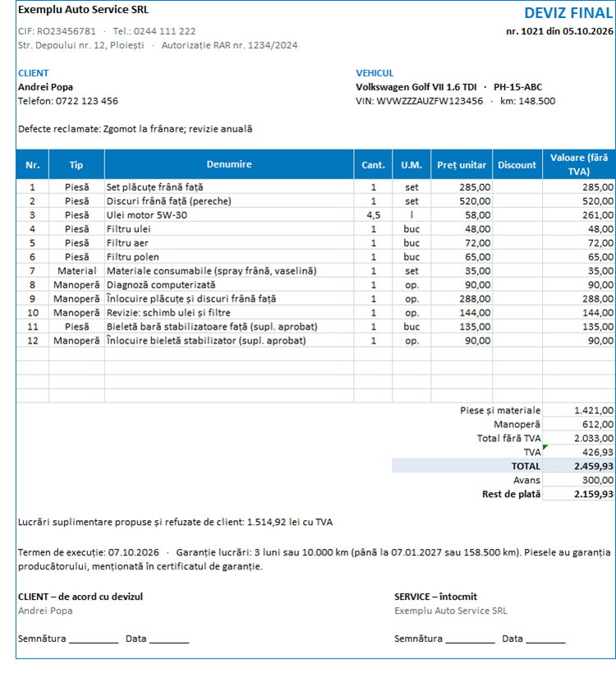Select the company name Exemplu Auto Service SRL header
The width and height of the screenshot is (616, 673).
pyautogui.click(x=83, y=9)
